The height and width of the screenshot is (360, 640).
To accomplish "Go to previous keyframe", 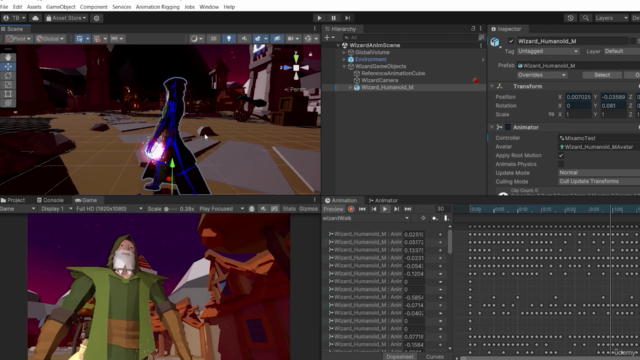I will (x=373, y=209).
